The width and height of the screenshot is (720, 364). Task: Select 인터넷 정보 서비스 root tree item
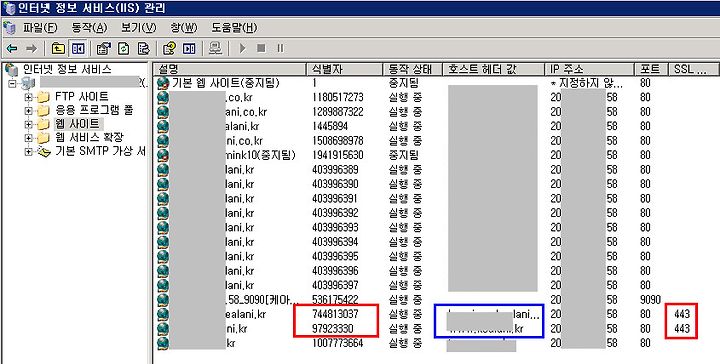(x=67, y=70)
